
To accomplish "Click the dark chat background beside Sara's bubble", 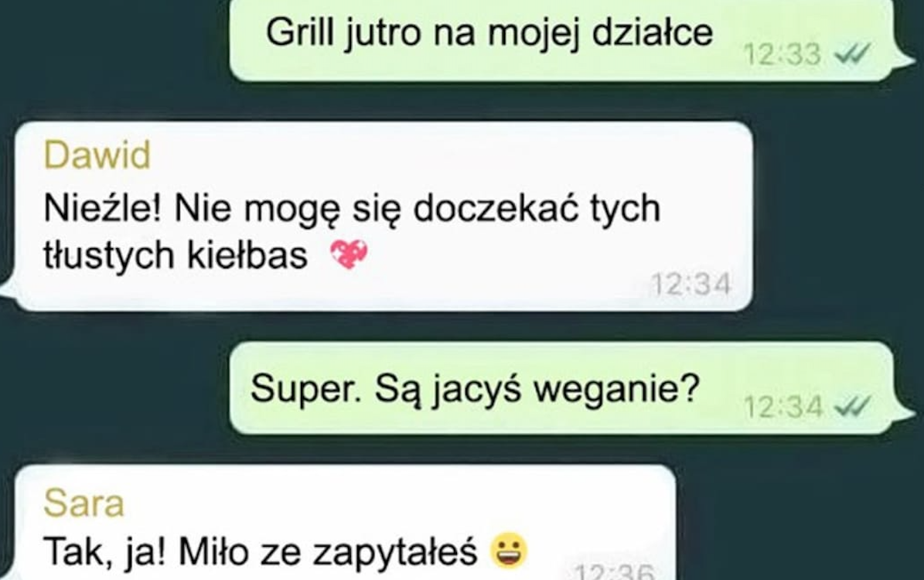I will pos(796,519).
